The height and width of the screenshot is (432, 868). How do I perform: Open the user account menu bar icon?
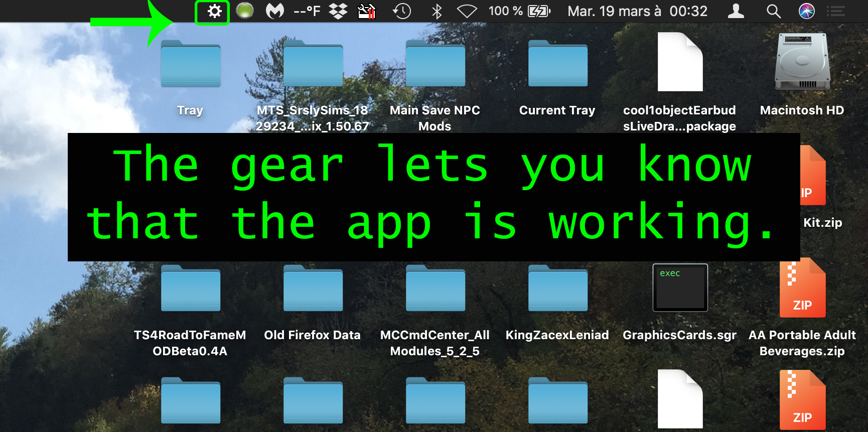[x=736, y=11]
